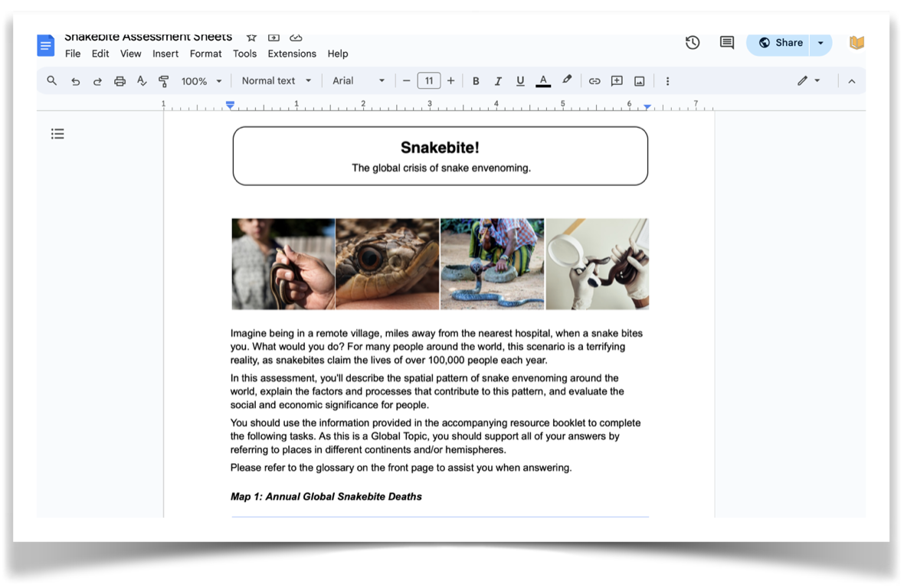
Task: Show the document outline
Action: [57, 134]
